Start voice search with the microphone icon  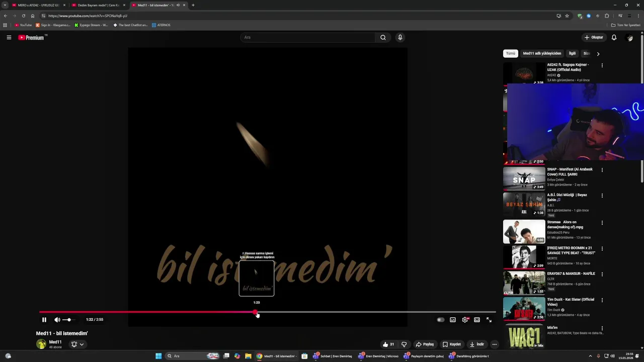tap(400, 37)
